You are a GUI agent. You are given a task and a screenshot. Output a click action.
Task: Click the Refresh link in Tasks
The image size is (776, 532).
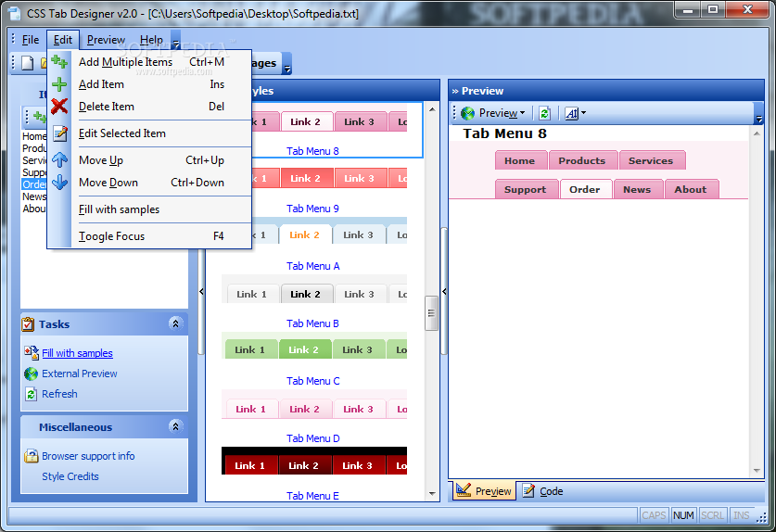[59, 394]
